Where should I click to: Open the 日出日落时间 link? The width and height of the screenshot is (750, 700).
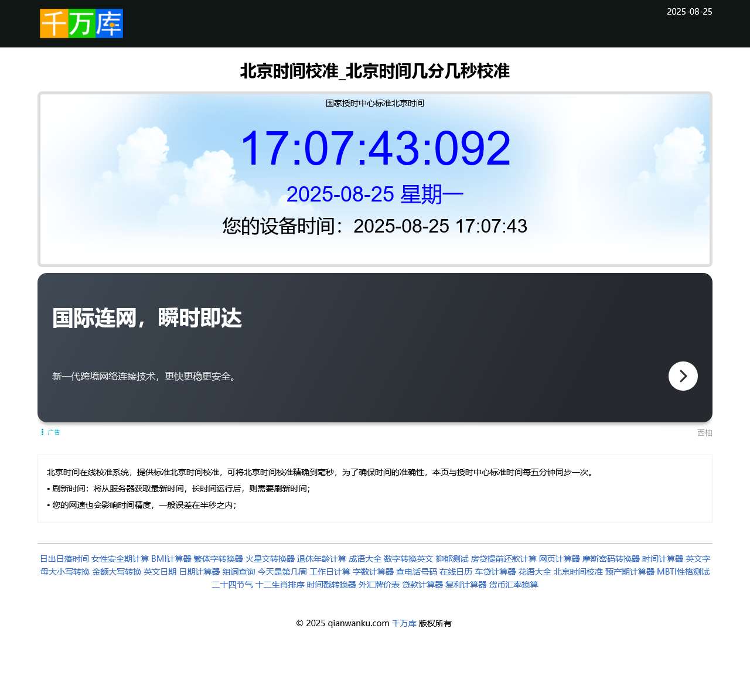64,559
